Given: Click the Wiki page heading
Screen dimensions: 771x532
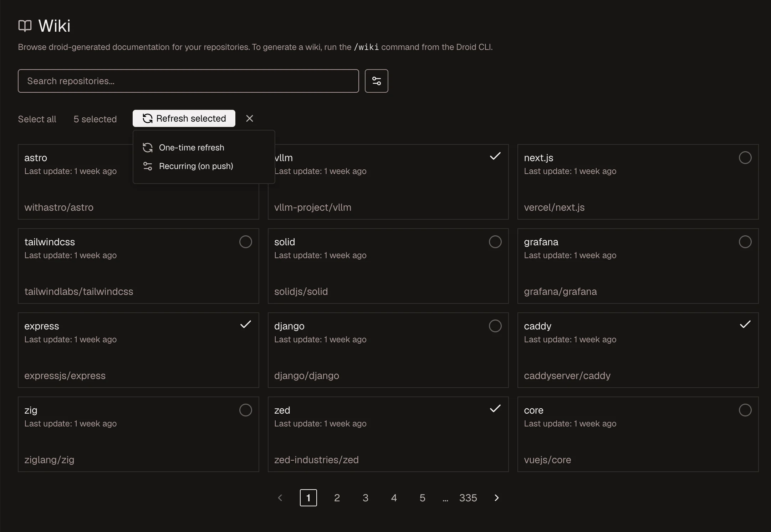Looking at the screenshot, I should click(54, 26).
